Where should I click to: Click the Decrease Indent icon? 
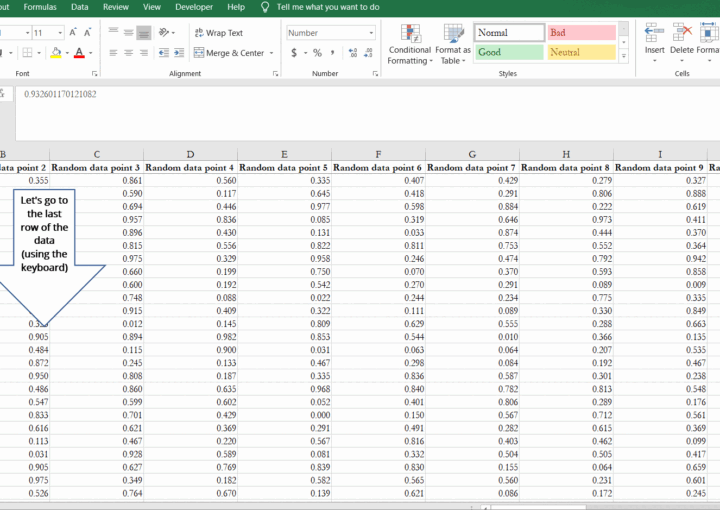[x=162, y=53]
